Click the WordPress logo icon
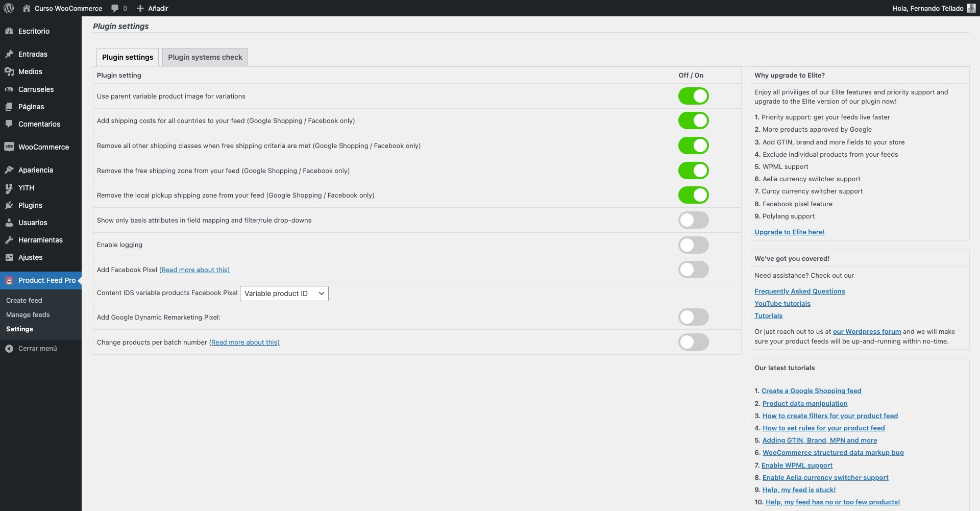Screen dimensions: 980x511 [9, 8]
